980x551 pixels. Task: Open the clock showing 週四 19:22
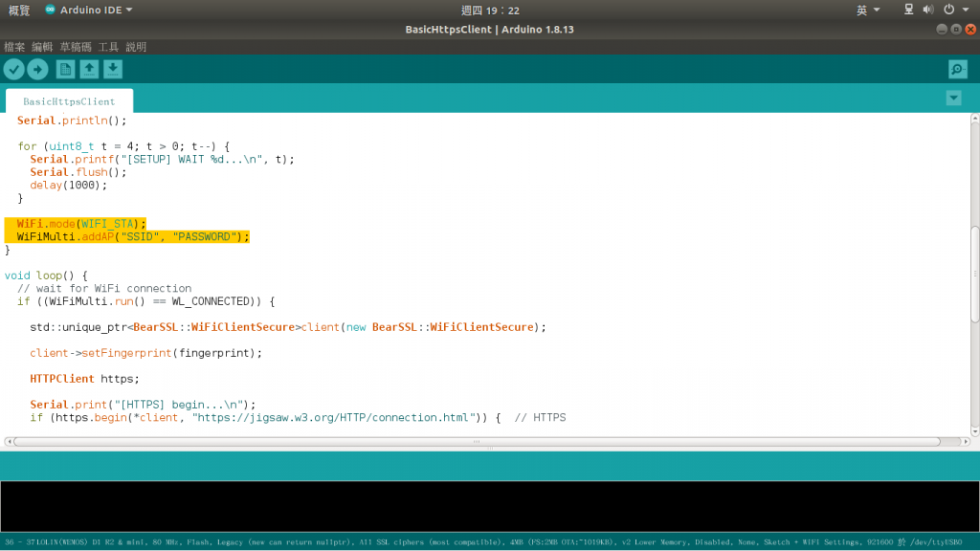tap(490, 10)
